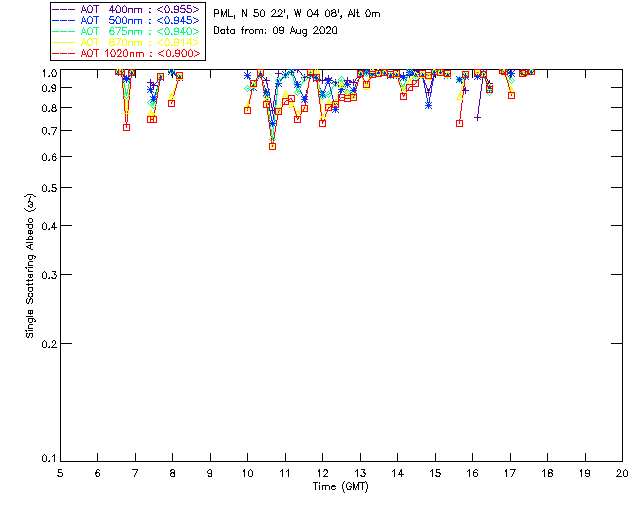This screenshot has width=640, height=512.
Task: Click the red dashed line sample in legend
Action: [x=64, y=53]
